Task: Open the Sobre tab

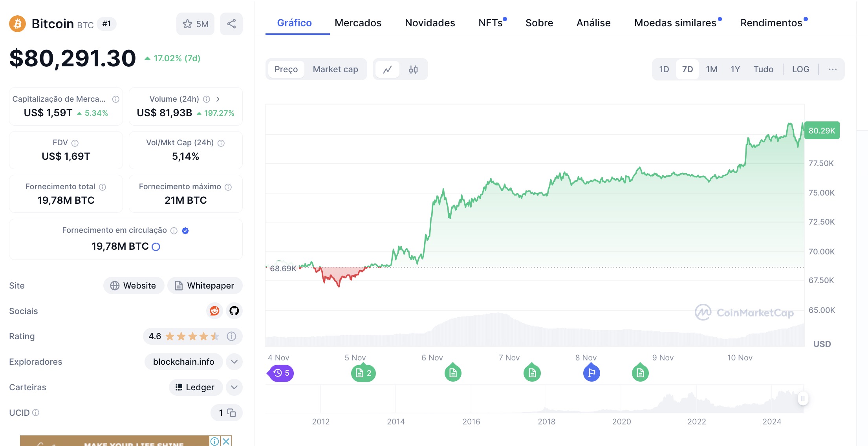Action: [x=539, y=23]
